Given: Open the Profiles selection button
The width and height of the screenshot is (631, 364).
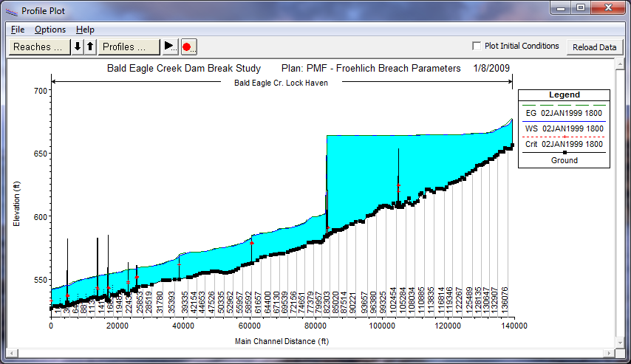Looking at the screenshot, I should [x=129, y=47].
